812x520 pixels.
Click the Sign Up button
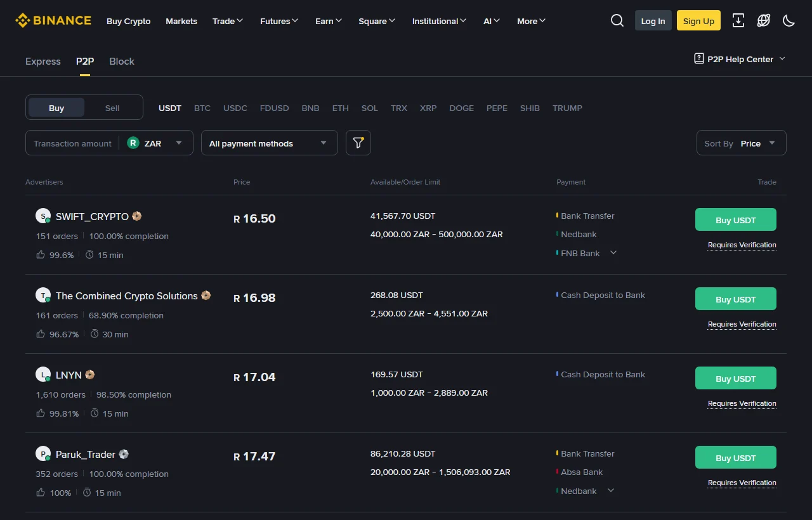[x=698, y=20]
